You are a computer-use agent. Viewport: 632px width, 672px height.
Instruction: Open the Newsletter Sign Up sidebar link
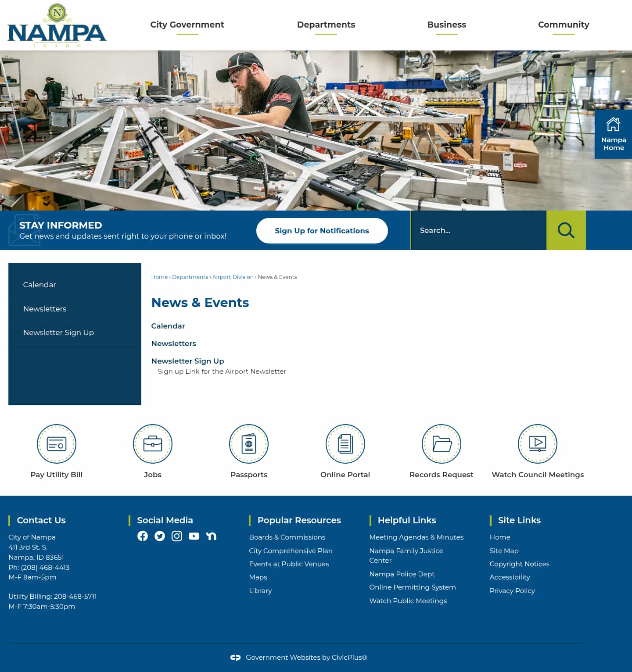click(58, 332)
